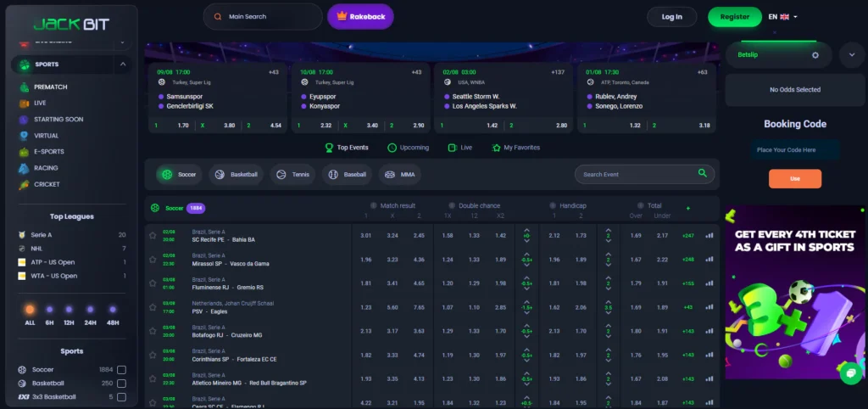The height and width of the screenshot is (409, 868).
Task: Open Racing in sidebar
Action: (46, 168)
